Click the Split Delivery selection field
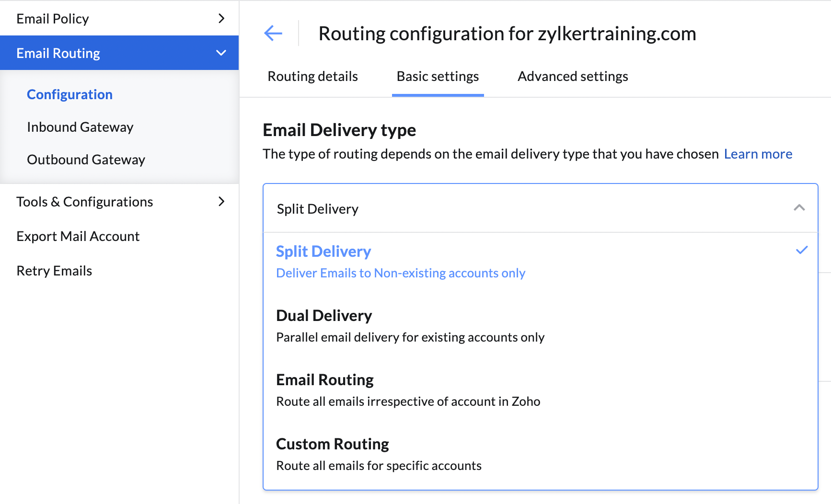This screenshot has height=504, width=831. 527,208
